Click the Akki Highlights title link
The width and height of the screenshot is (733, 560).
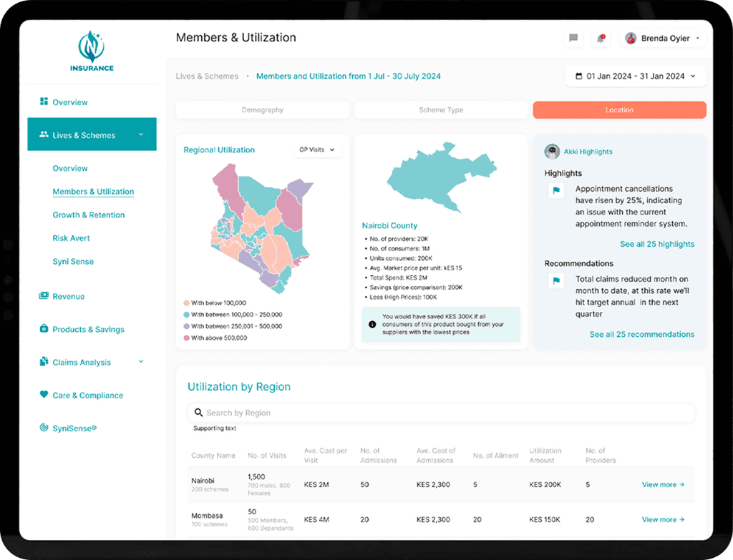pos(588,152)
